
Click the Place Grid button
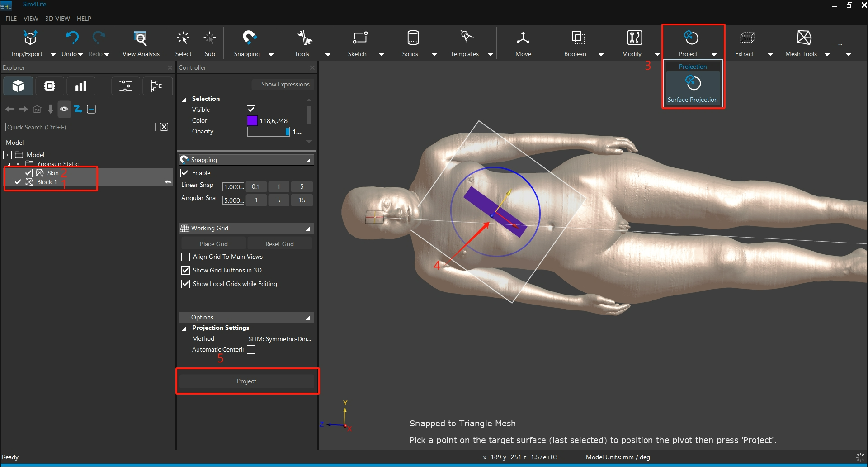tap(213, 244)
